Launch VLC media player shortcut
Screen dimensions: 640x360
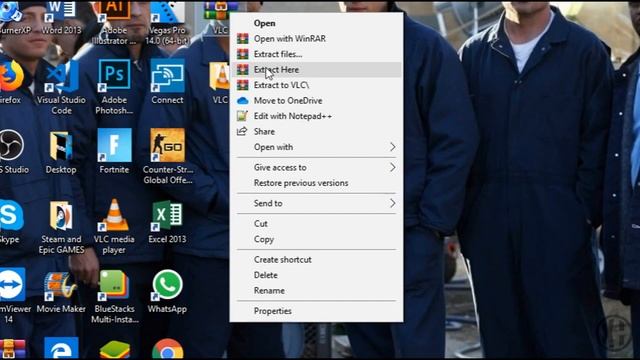114,227
